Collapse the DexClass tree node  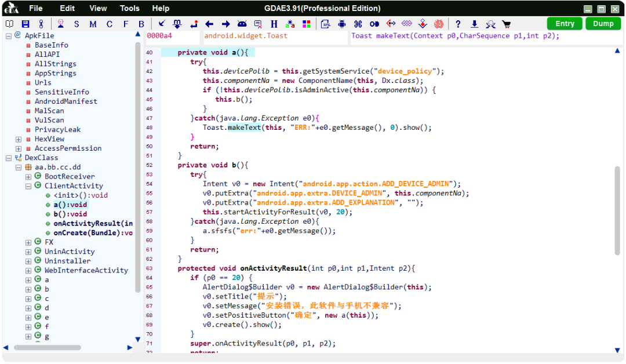tap(8, 158)
